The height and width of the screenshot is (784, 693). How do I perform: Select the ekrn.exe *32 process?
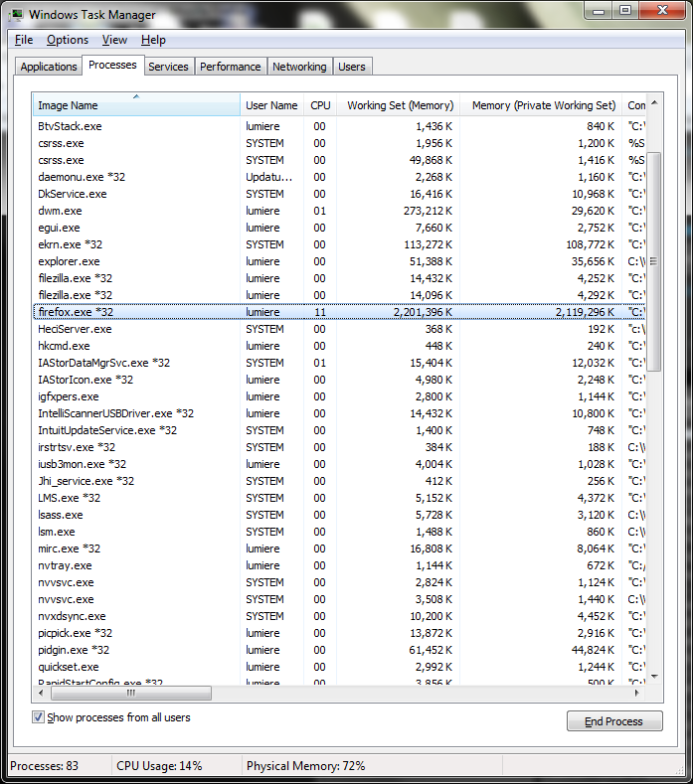(x=339, y=244)
